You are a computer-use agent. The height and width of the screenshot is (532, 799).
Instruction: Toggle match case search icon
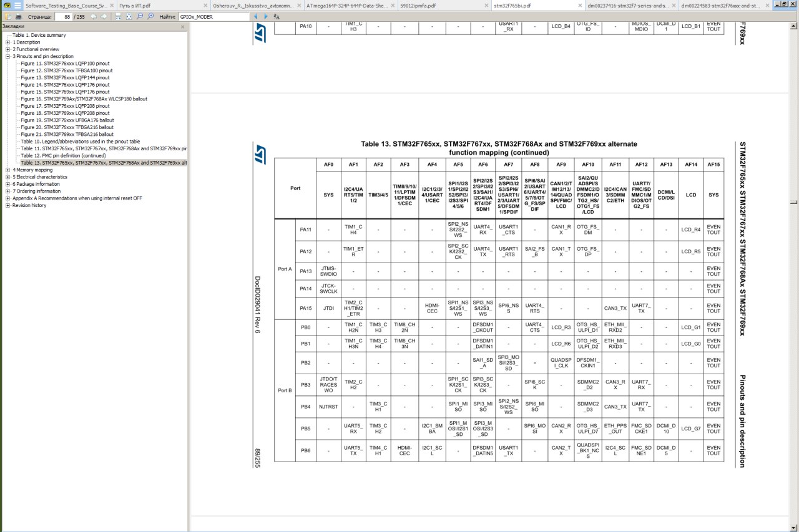click(x=277, y=16)
